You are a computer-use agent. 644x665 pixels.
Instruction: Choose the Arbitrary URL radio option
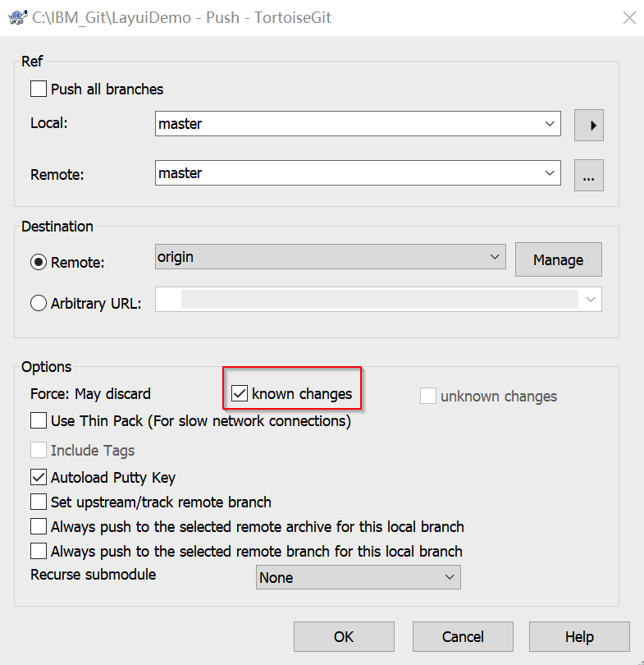39,303
